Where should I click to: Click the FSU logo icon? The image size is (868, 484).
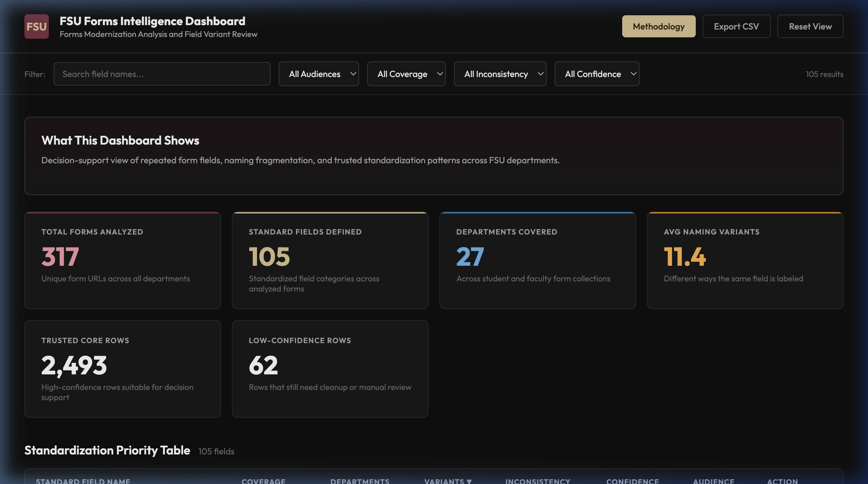[x=37, y=26]
